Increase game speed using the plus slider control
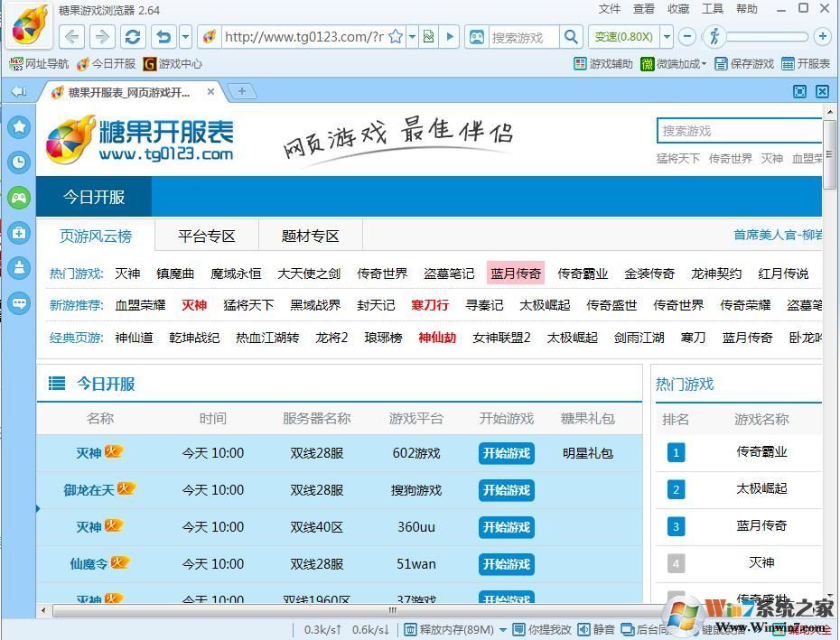Screen dimensions: 840x640 point(822,37)
